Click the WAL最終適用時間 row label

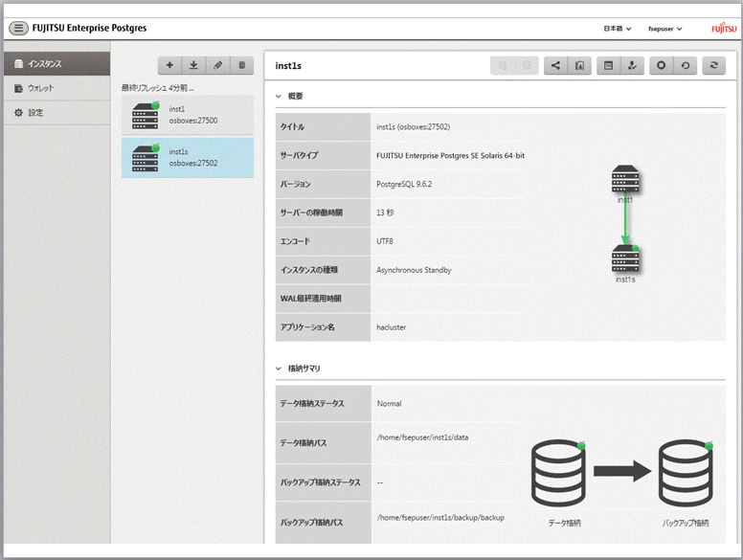click(x=310, y=299)
